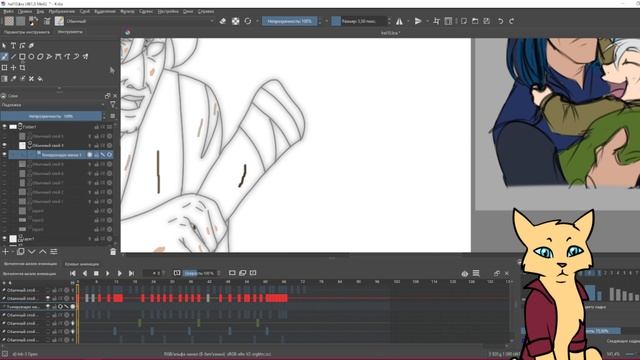Select the highlighted transform mask layer
Viewport: 640px width, 360px height.
point(60,155)
